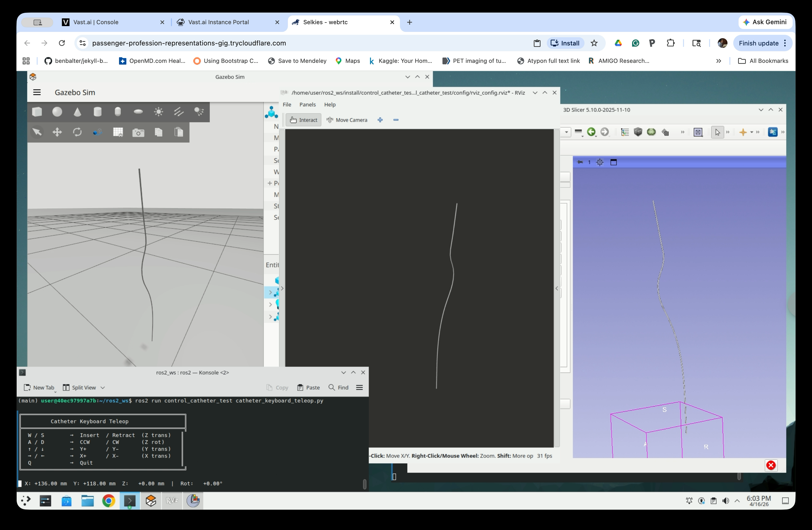Click the New Tab button in Konsole
The image size is (812, 530).
click(x=39, y=388)
